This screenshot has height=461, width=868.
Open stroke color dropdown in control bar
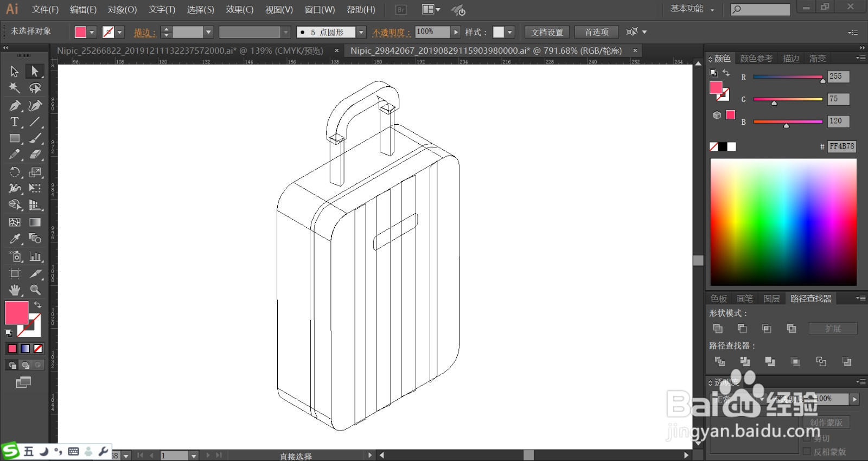click(x=120, y=33)
